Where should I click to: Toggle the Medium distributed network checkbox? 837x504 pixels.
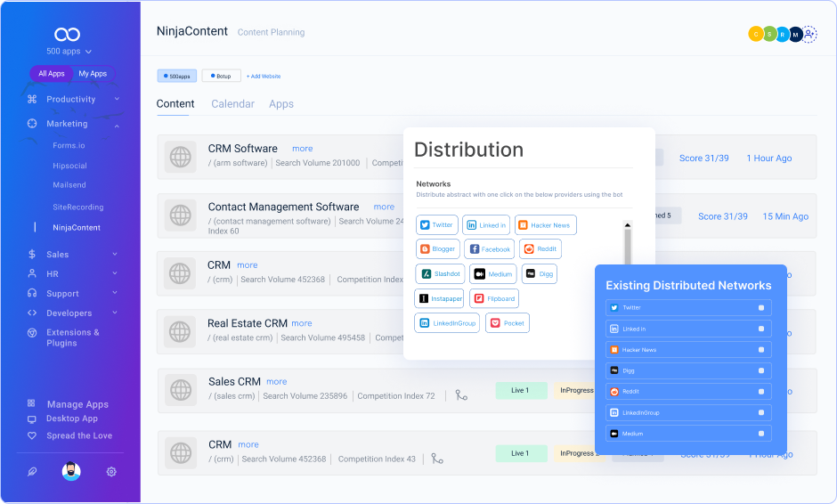tap(761, 434)
